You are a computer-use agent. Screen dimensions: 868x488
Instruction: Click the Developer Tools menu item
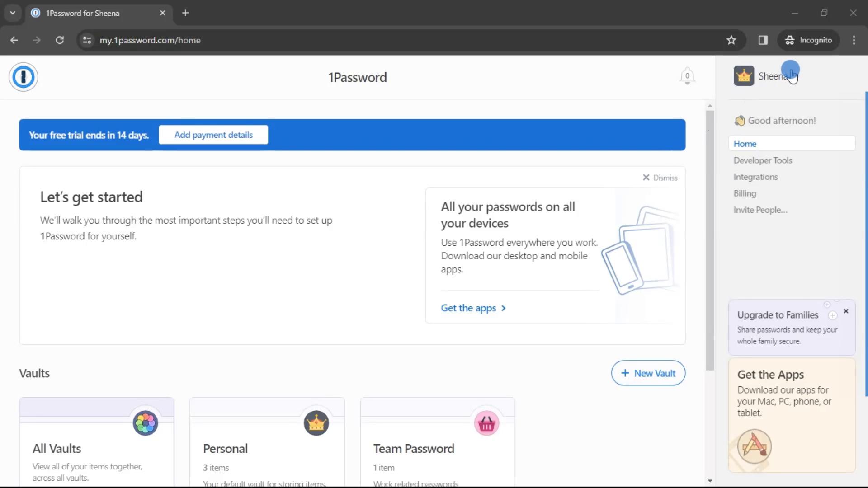click(x=763, y=160)
